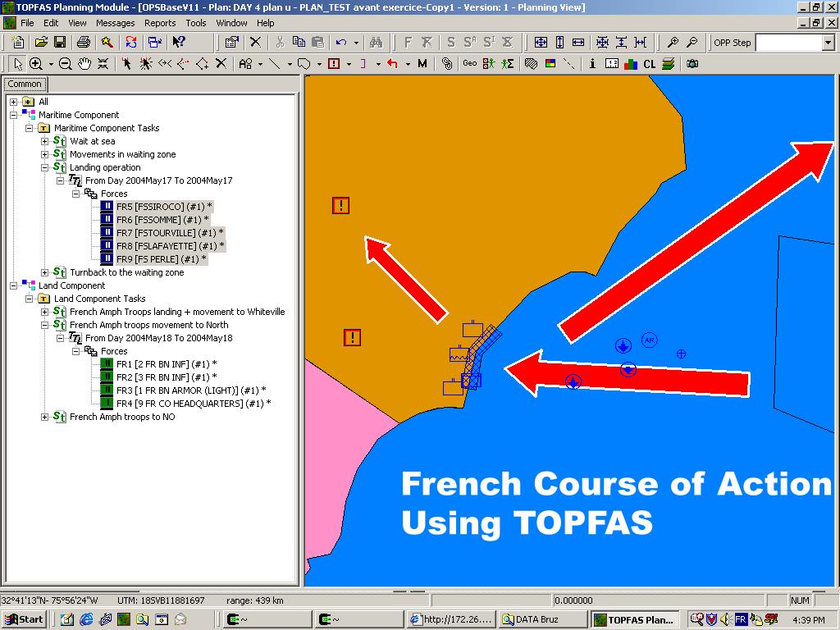This screenshot has width=840, height=630.
Task: Open the zoom-in tool dropdown arrow
Action: tap(51, 64)
